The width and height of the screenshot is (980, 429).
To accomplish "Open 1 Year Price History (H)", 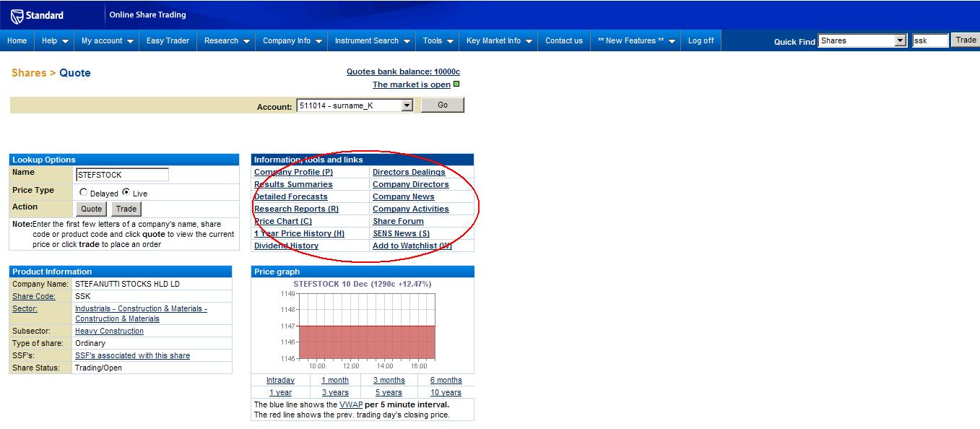I will 299,233.
